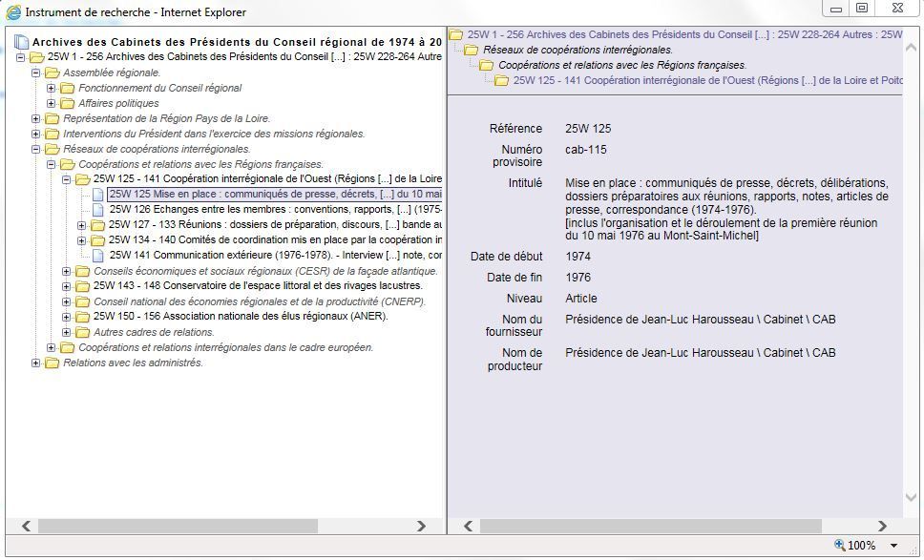Open zoom level dropdown arrow

[894, 546]
